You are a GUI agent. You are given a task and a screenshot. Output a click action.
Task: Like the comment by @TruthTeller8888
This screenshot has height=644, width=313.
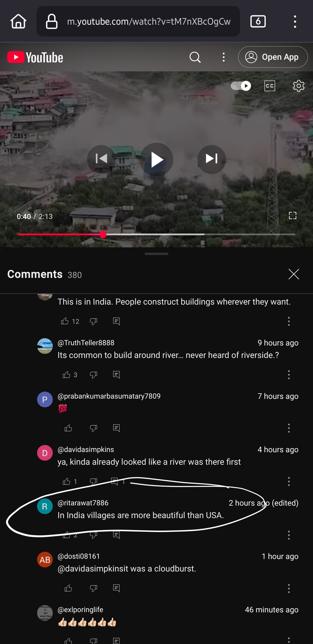tap(66, 375)
